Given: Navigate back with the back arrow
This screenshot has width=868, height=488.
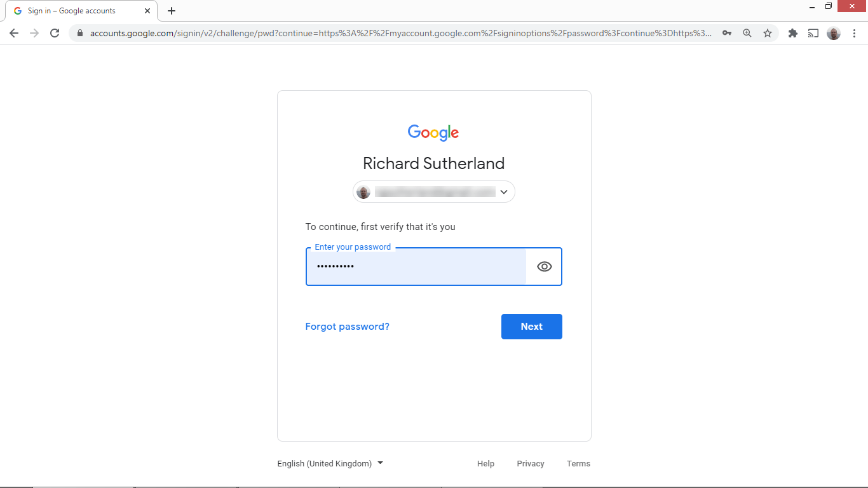Looking at the screenshot, I should click(14, 33).
